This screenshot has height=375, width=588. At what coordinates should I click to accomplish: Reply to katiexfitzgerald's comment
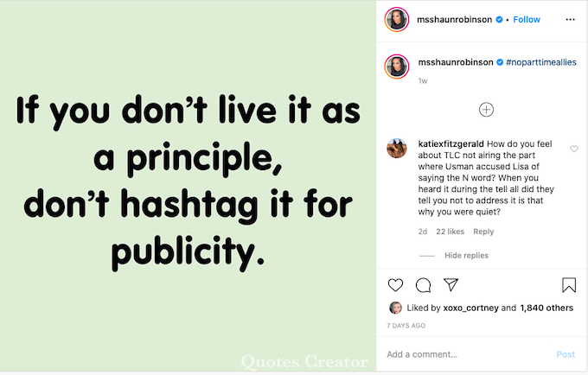tap(483, 232)
